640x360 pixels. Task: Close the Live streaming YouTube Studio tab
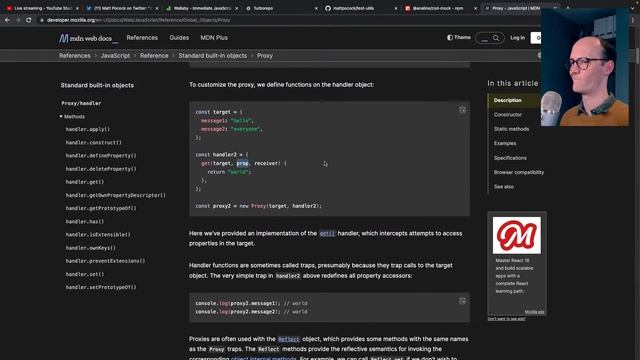coord(77,8)
